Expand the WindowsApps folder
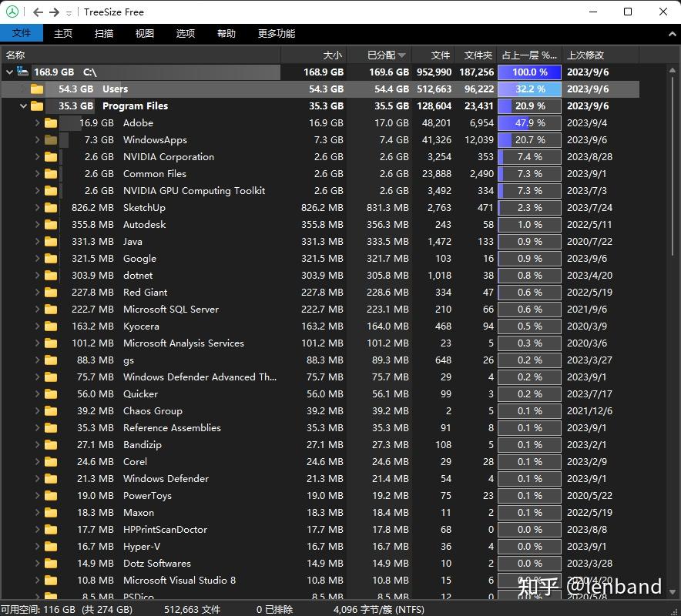 click(x=37, y=140)
